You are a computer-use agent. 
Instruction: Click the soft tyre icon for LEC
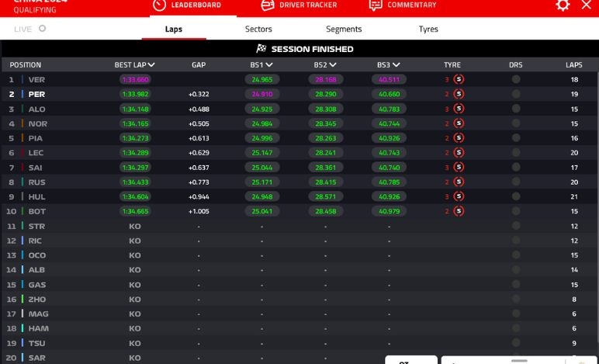point(459,153)
